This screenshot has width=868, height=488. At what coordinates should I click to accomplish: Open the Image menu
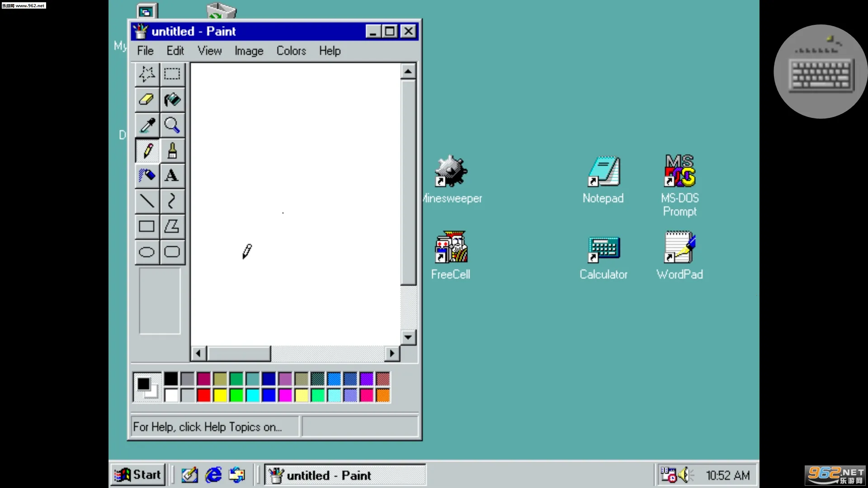249,51
